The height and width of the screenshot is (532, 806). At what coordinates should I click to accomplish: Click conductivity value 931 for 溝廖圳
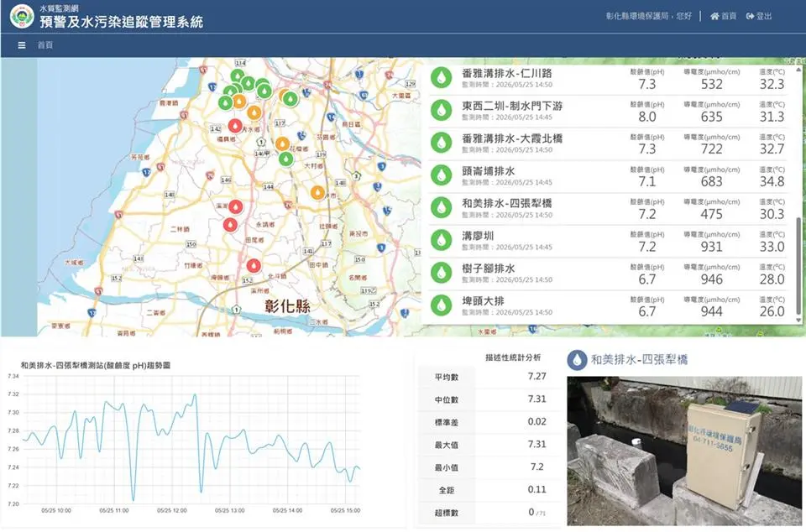(x=711, y=247)
